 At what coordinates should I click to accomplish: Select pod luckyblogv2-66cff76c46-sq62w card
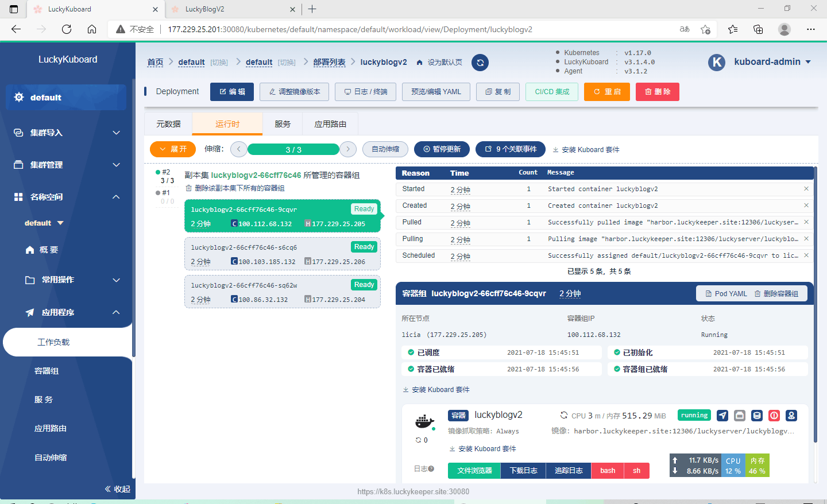tap(282, 292)
